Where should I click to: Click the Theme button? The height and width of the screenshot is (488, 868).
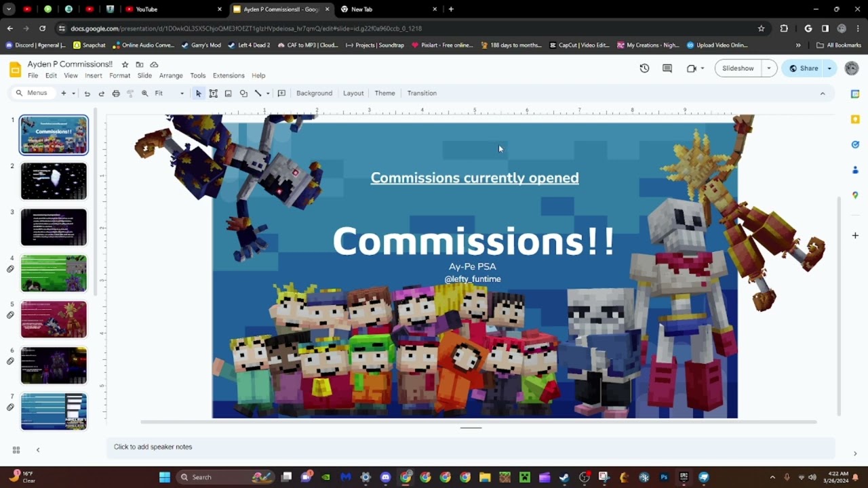tap(384, 94)
